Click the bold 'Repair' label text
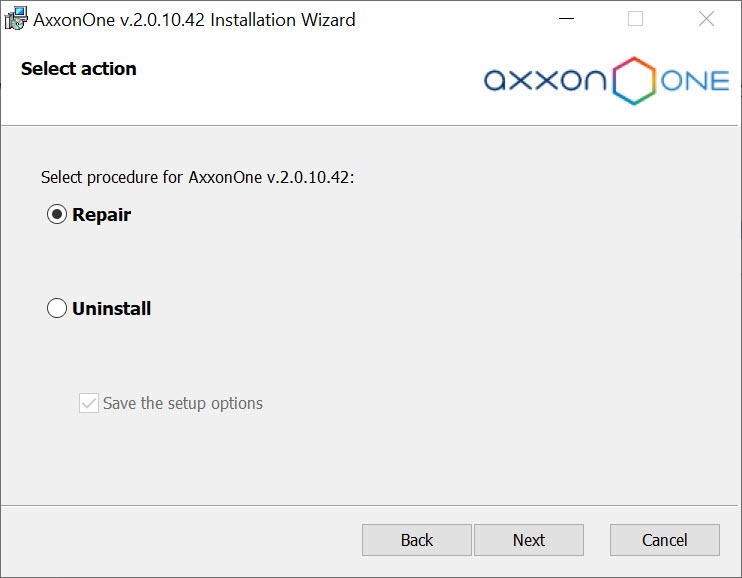The image size is (742, 578). click(x=101, y=215)
